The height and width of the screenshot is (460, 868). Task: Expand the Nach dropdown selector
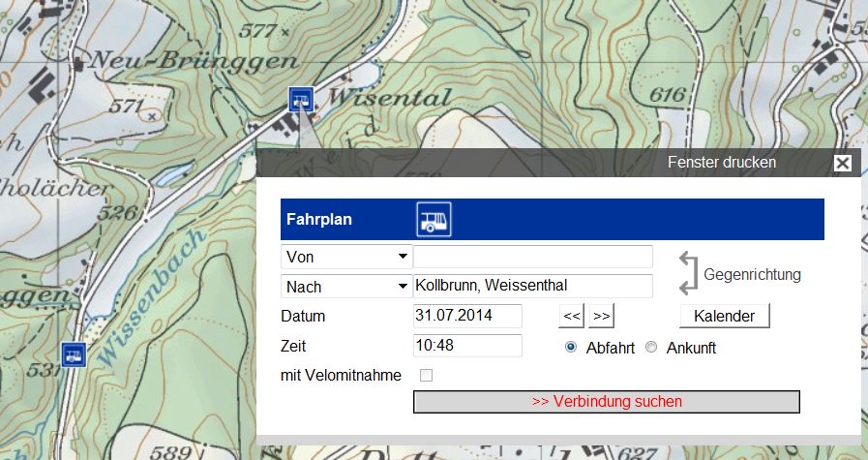[345, 287]
